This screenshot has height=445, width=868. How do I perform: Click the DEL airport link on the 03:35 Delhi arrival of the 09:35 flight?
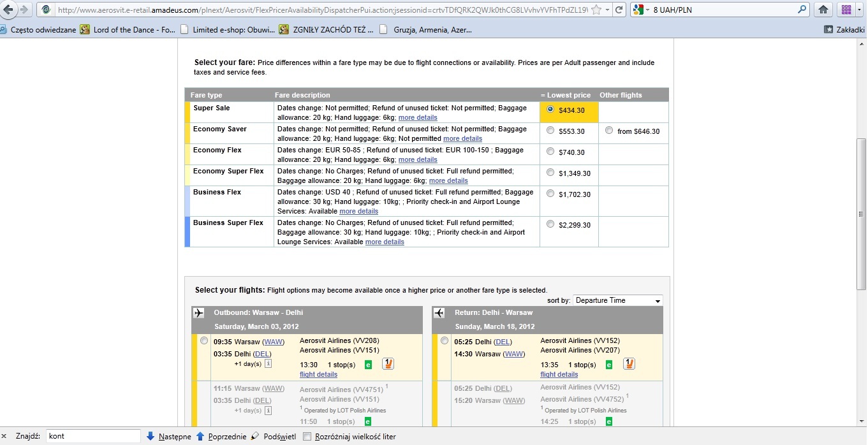262,354
